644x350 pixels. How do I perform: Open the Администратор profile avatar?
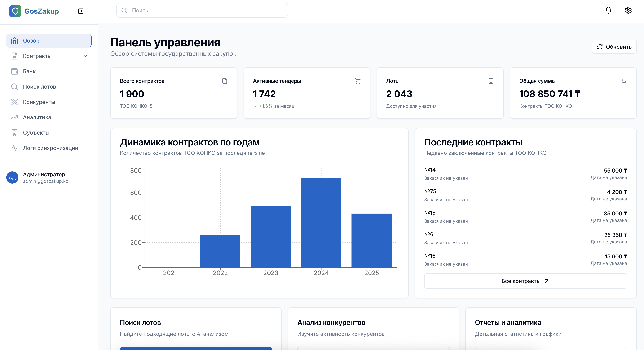click(12, 177)
